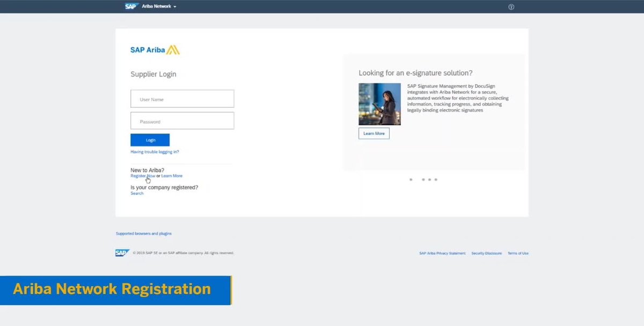
Task: Open SAP Ariba Privacy Statement link
Action: coord(442,253)
